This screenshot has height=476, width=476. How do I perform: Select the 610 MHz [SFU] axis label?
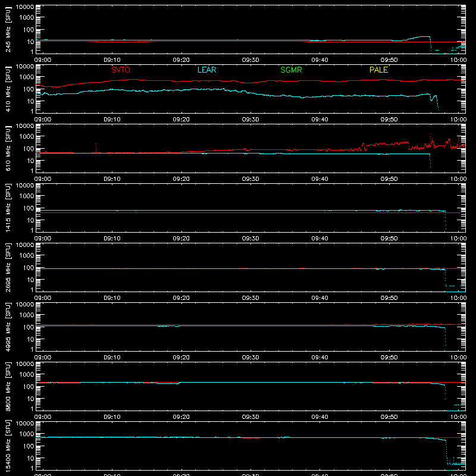[x=8, y=149]
